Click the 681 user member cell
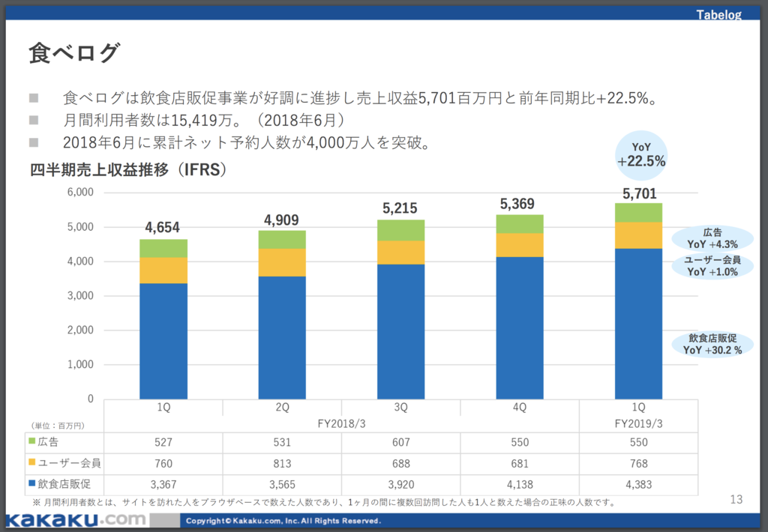The image size is (768, 532). coord(520,464)
